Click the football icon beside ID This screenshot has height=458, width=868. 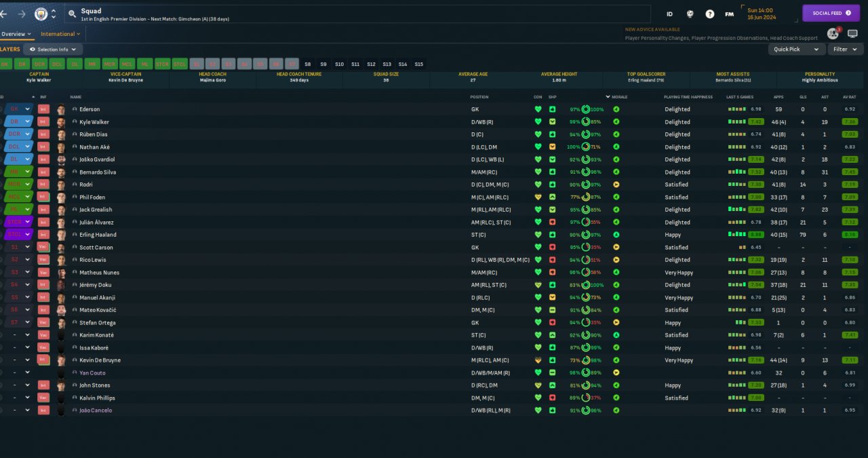690,14
